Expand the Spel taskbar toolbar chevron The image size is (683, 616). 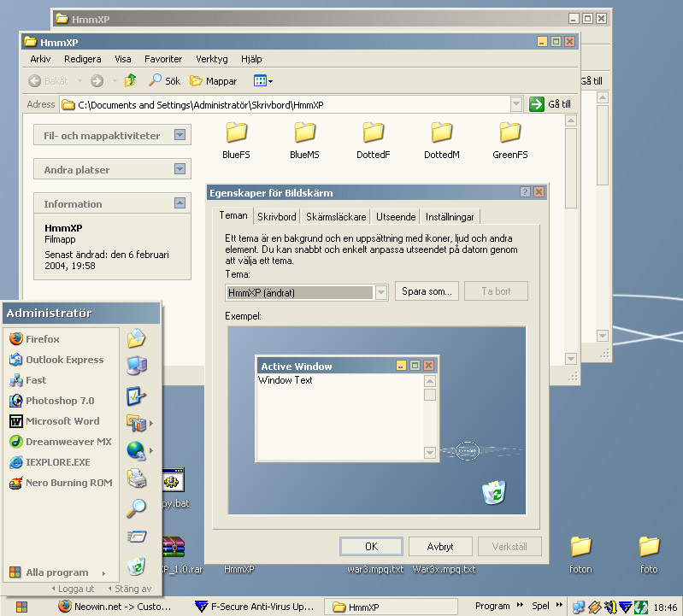tap(559, 605)
